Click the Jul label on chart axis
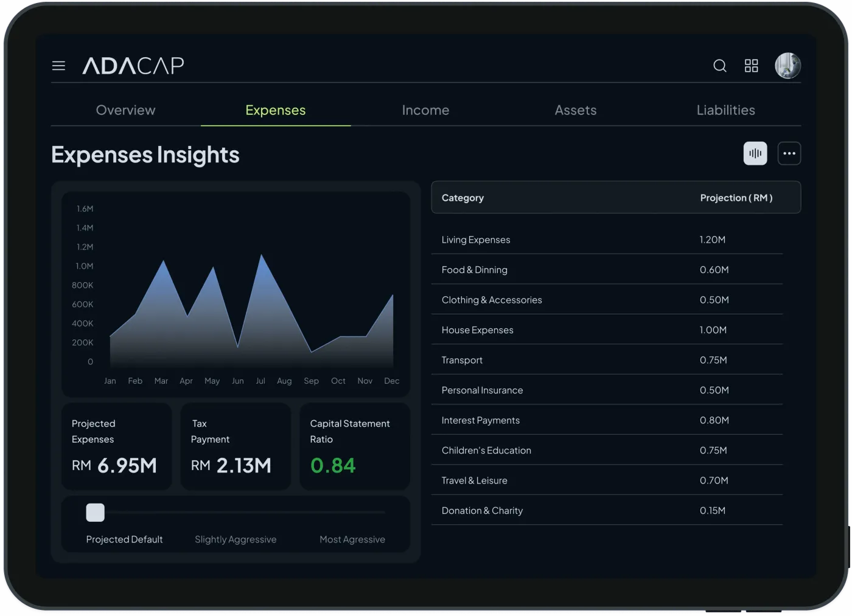The height and width of the screenshot is (616, 852). click(260, 381)
